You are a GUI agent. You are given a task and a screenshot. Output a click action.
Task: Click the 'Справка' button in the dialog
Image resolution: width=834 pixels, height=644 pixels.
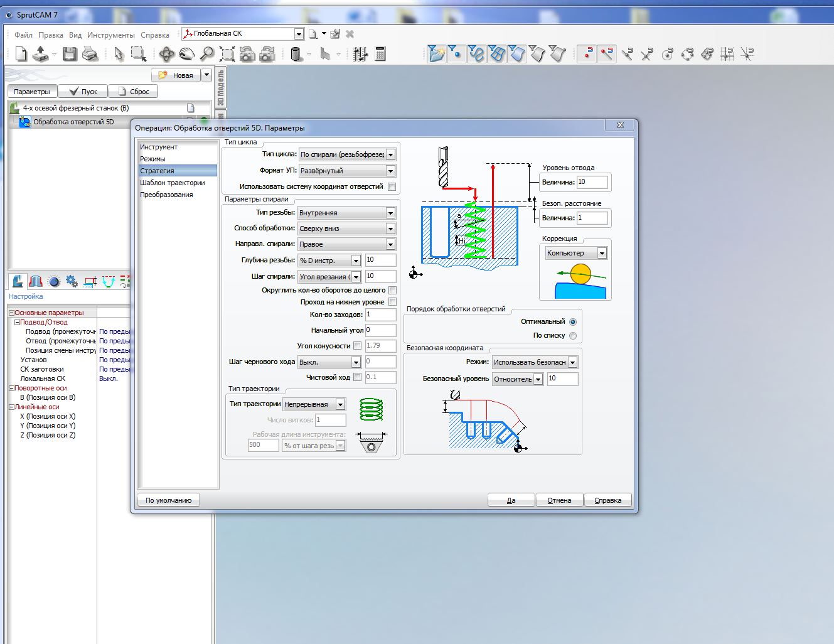click(x=607, y=500)
